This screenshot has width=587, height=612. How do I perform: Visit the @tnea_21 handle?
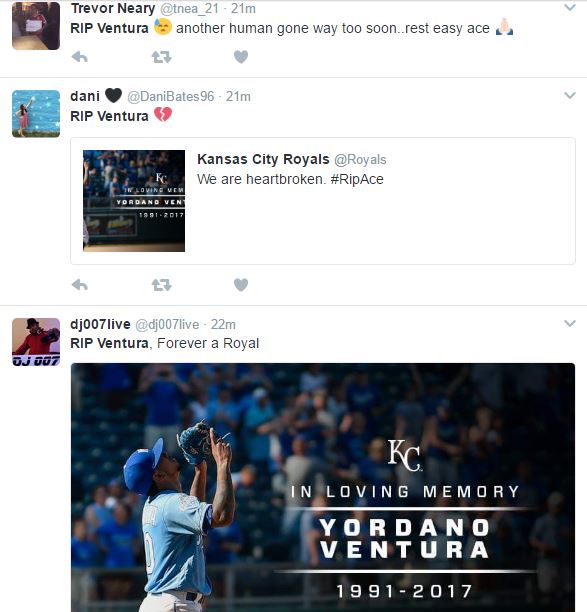(x=190, y=8)
